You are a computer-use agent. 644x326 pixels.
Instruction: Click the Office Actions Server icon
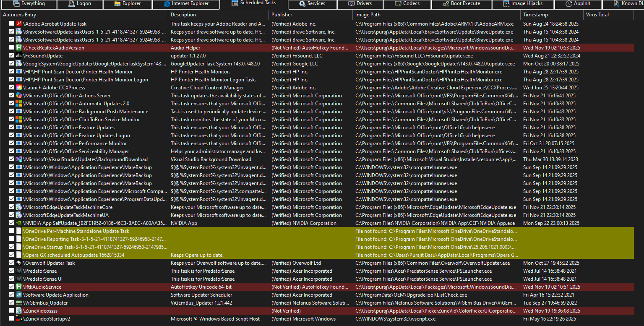(19, 96)
